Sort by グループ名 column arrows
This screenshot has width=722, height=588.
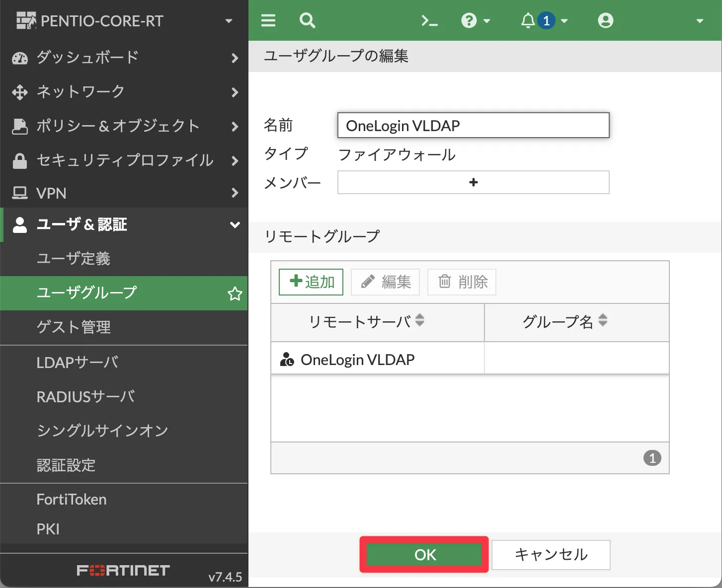pyautogui.click(x=603, y=320)
